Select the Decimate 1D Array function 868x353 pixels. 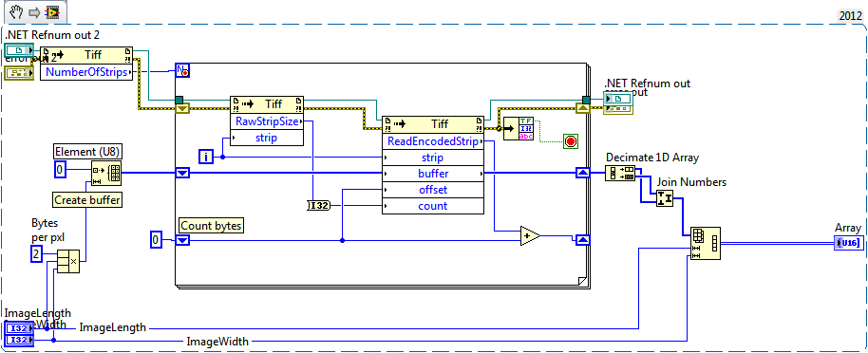tap(620, 174)
